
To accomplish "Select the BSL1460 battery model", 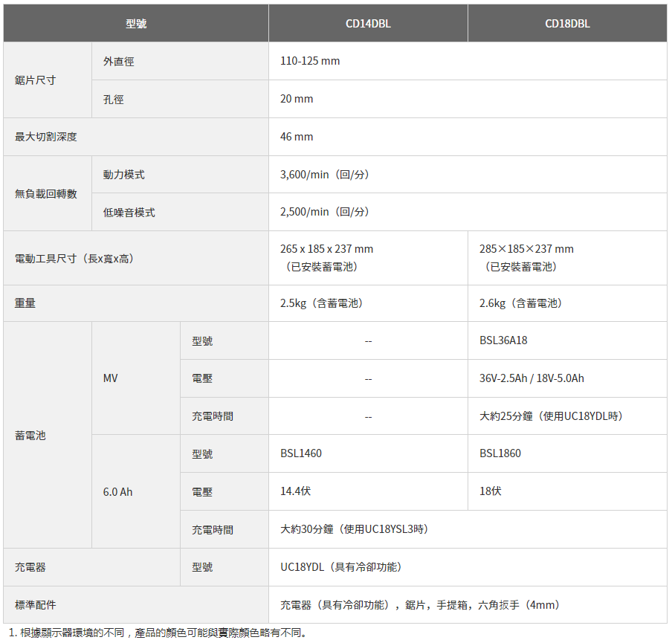I will (301, 453).
